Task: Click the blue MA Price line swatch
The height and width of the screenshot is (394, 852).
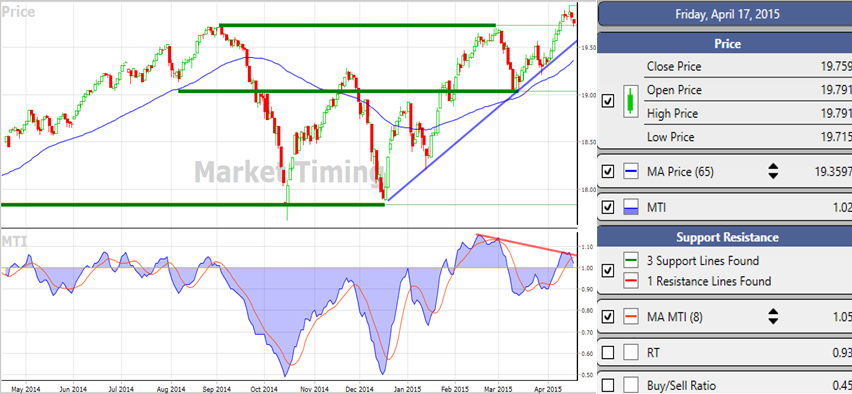Action: [631, 172]
